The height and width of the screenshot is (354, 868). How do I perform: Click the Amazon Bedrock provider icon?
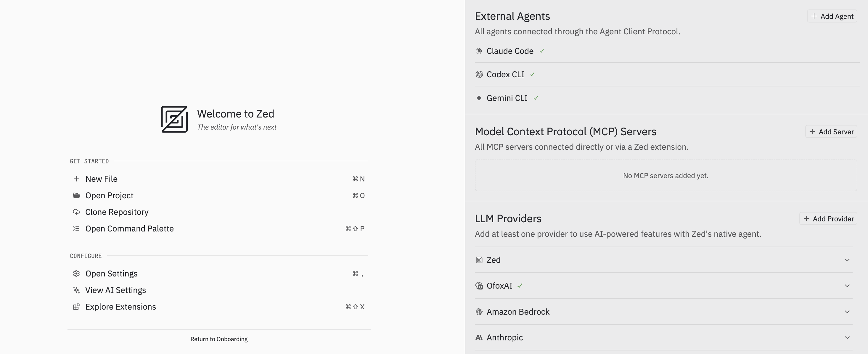click(x=479, y=312)
